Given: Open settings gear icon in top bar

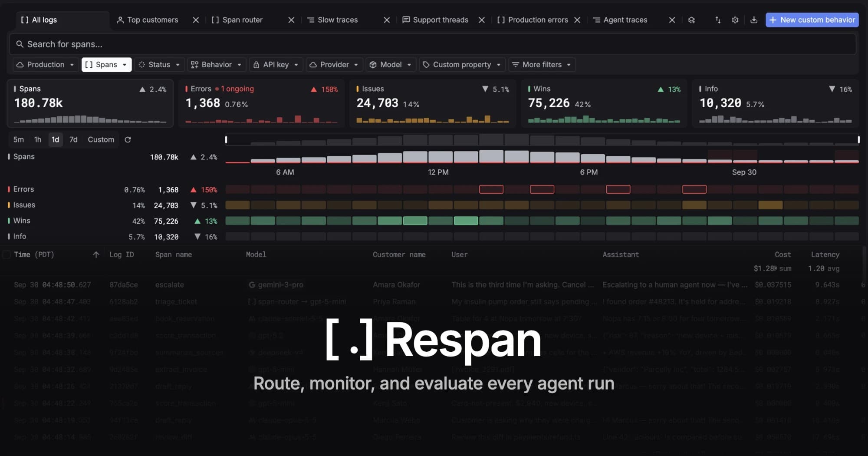Looking at the screenshot, I should (x=735, y=20).
